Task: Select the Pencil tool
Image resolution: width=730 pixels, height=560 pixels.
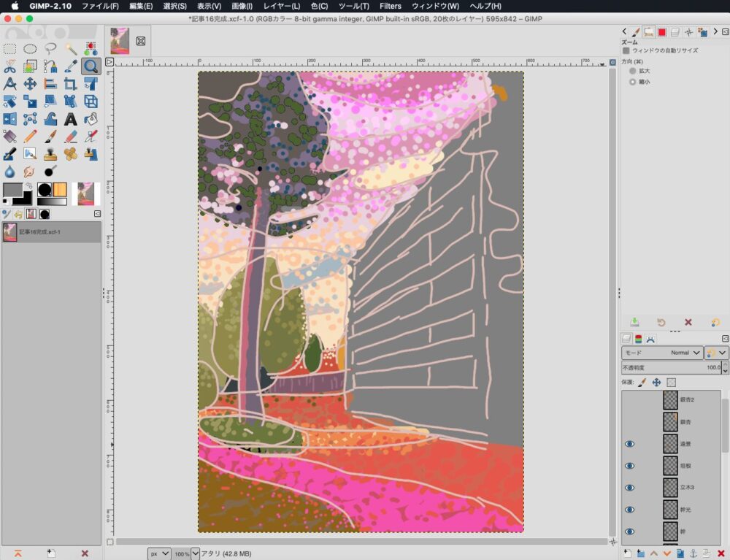Action: [x=30, y=137]
